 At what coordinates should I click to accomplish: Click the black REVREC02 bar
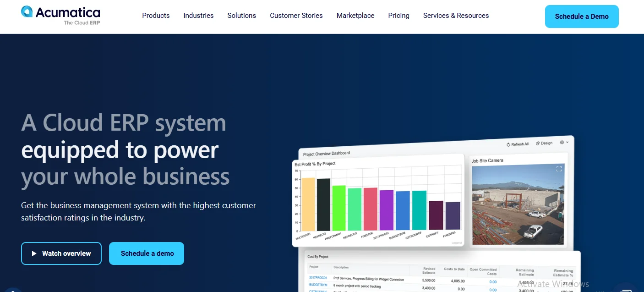323,205
